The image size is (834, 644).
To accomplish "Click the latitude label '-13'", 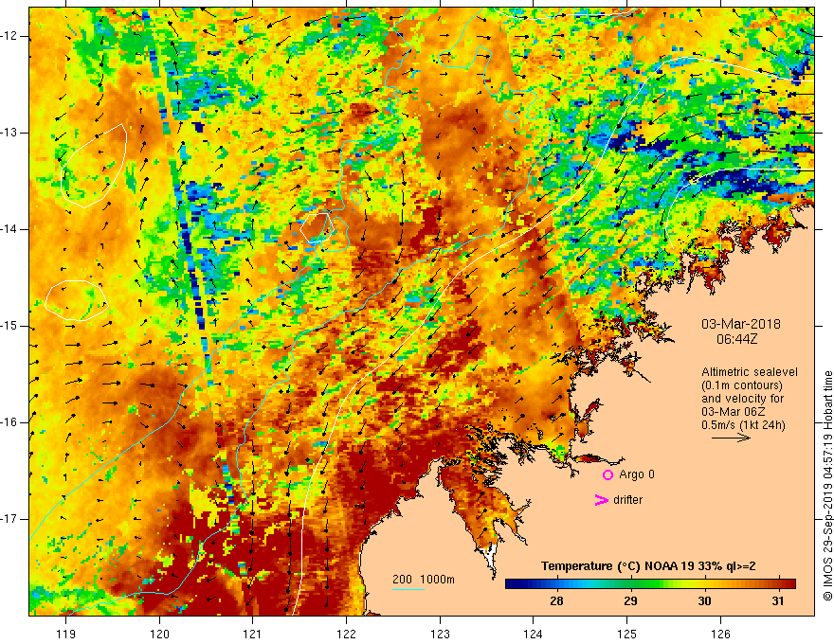I will pos(9,133).
